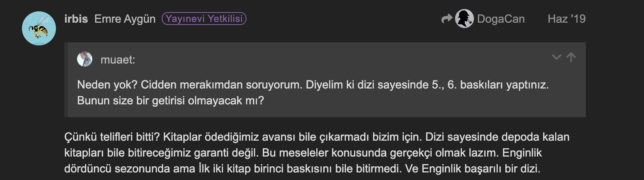Expand the muaet quote with the chevron
Screen dimensions: 644x180
(x=556, y=57)
